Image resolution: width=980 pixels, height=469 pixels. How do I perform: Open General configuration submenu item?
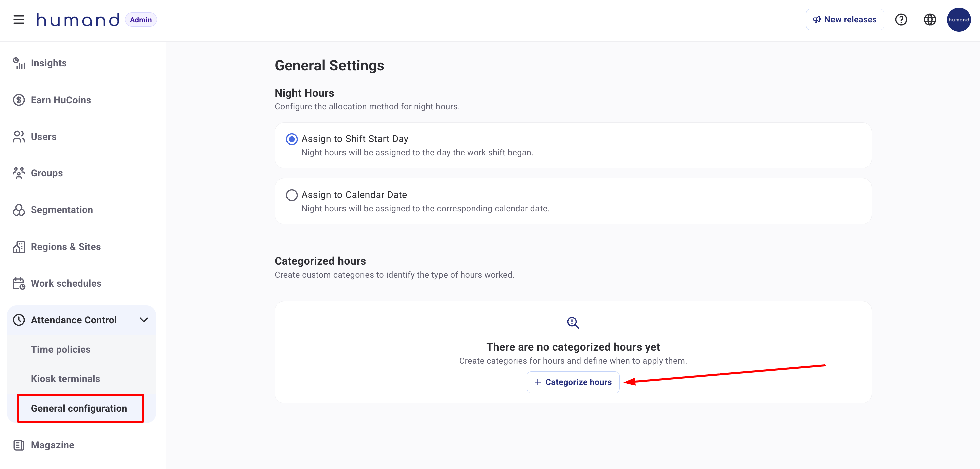tap(79, 408)
